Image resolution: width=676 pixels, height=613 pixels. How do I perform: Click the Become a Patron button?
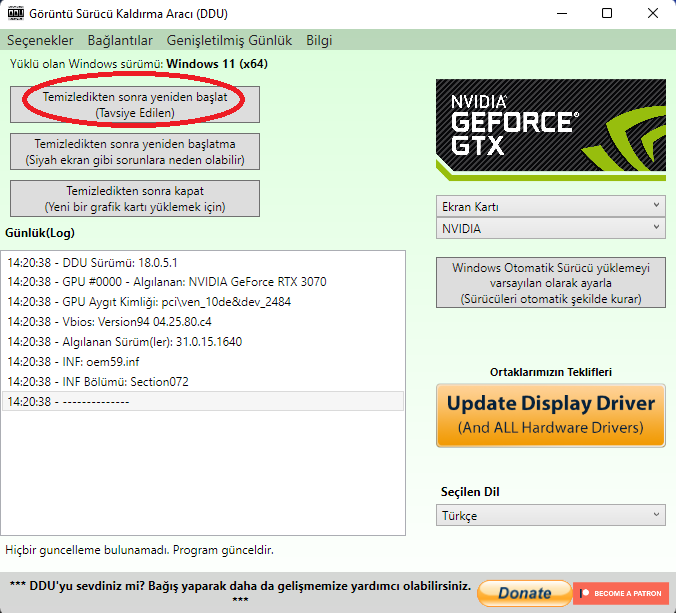621,593
